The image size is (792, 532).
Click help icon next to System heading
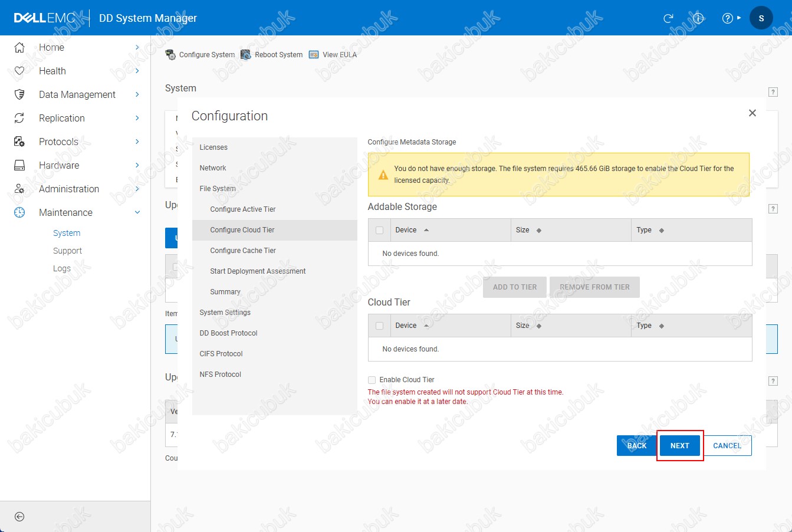point(773,92)
